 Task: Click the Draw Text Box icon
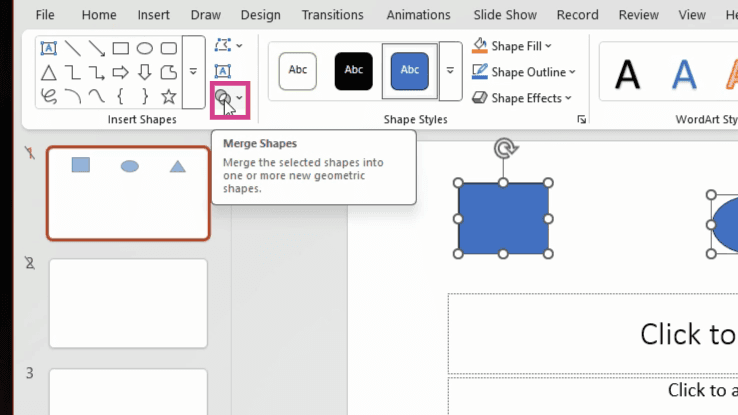pyautogui.click(x=223, y=71)
